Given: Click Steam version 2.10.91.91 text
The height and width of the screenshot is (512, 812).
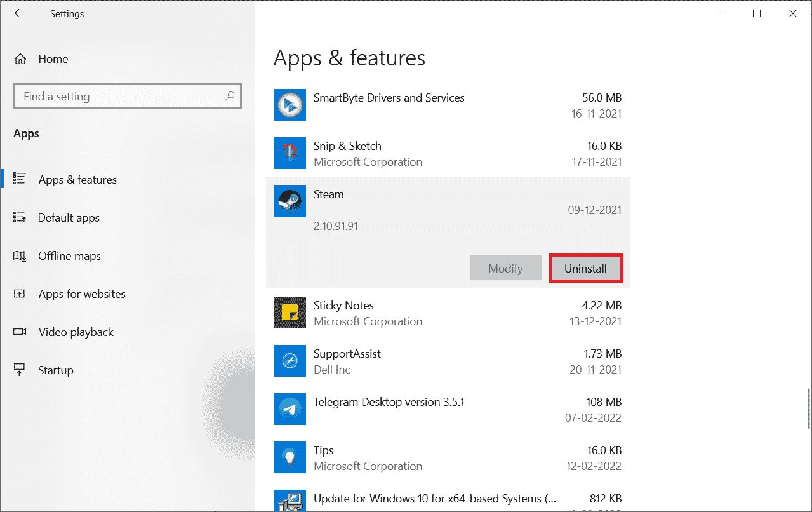Looking at the screenshot, I should click(336, 226).
